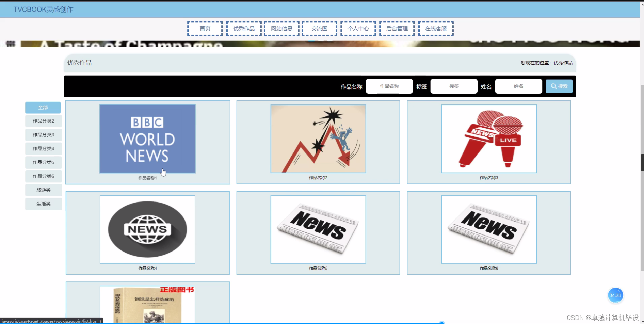Open the newspaper thumbnail for 作品名称6

point(489,229)
